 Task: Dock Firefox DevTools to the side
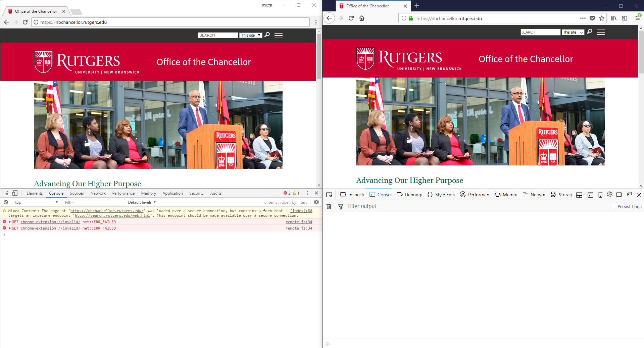pos(619,195)
